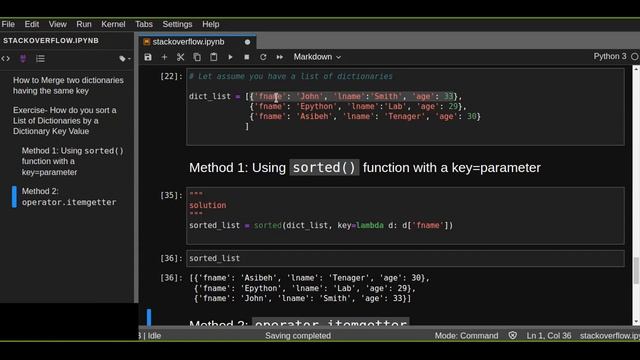Jump to Method 2 operator.itemgetter in sidebar

[x=69, y=197]
